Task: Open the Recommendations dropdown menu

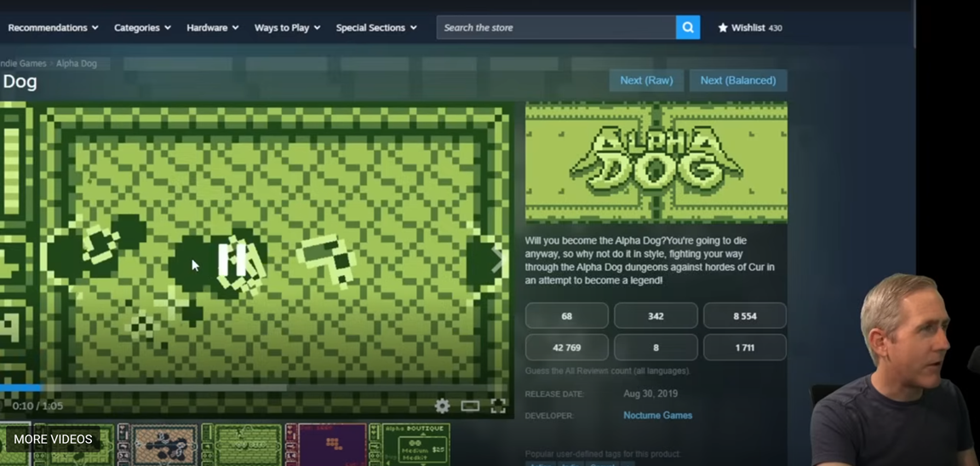Action: pyautogui.click(x=53, y=27)
